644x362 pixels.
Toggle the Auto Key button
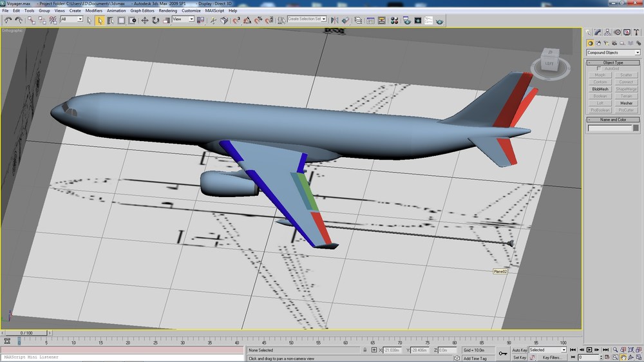click(x=520, y=350)
